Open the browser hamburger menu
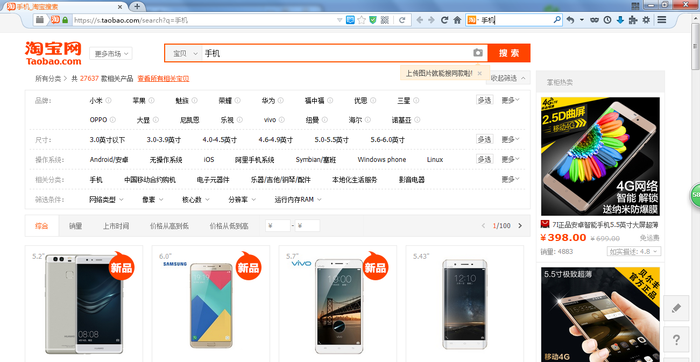Viewport: 700px width, 362px height. point(662,20)
